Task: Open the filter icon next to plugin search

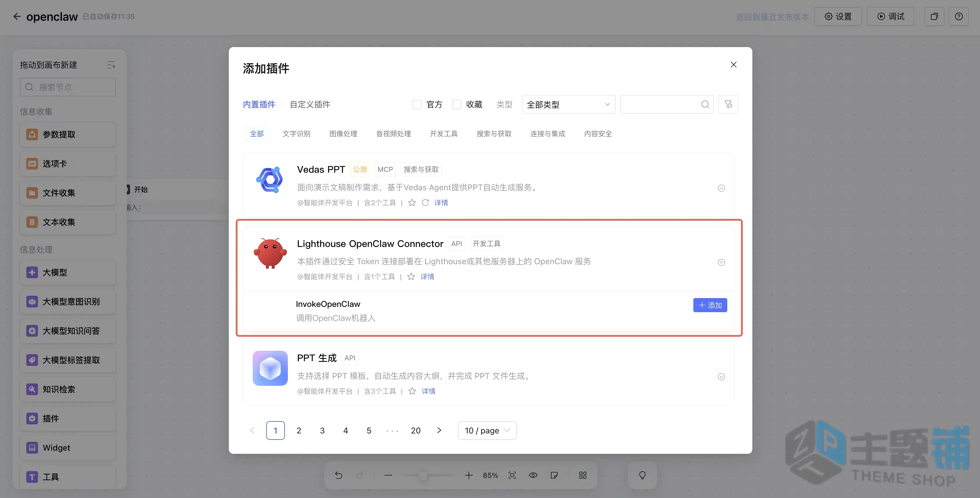Action: 728,104
